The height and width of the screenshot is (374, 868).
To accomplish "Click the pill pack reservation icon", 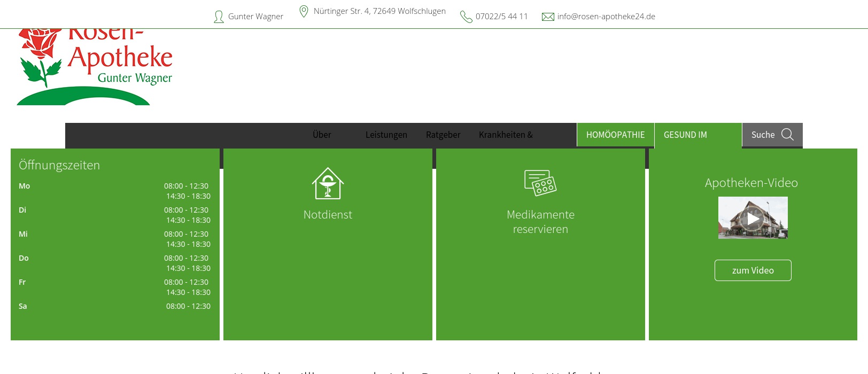I will point(540,183).
